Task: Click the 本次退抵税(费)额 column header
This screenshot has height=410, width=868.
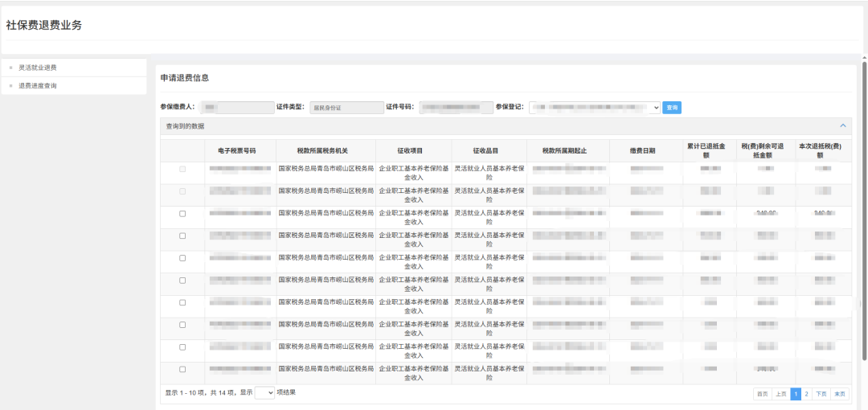Action: [x=823, y=150]
